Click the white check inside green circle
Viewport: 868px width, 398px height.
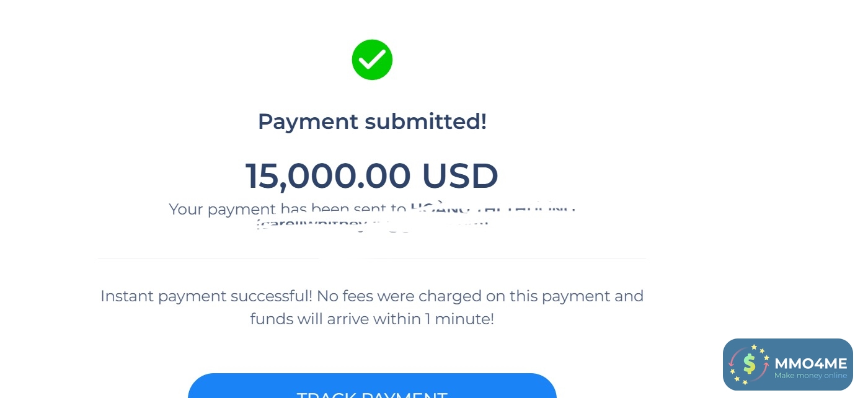372,60
